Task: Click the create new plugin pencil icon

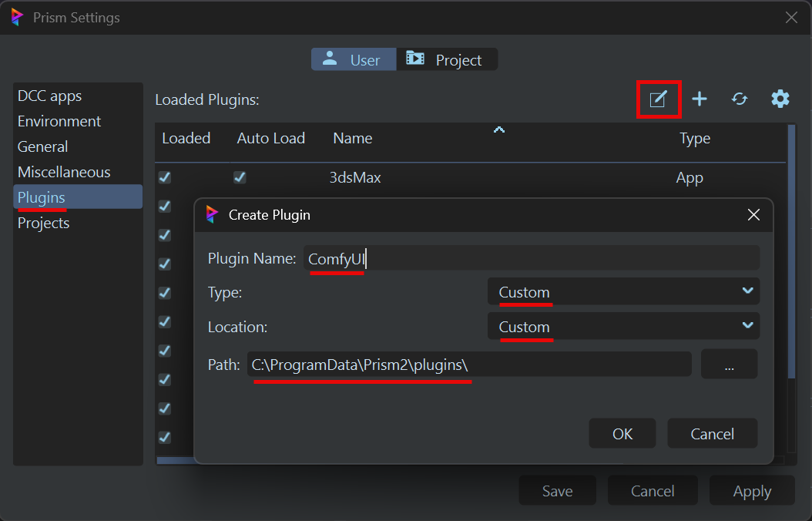Action: (658, 99)
